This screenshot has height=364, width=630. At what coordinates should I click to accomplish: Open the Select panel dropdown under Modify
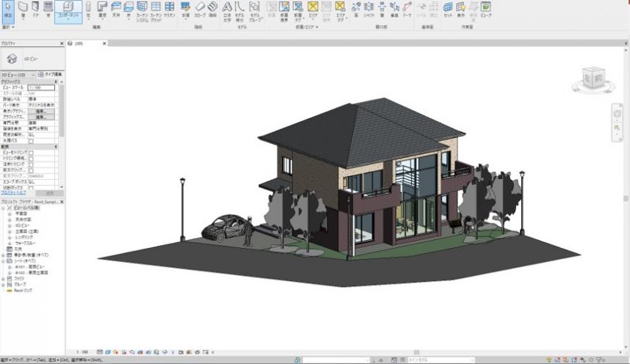[8, 27]
